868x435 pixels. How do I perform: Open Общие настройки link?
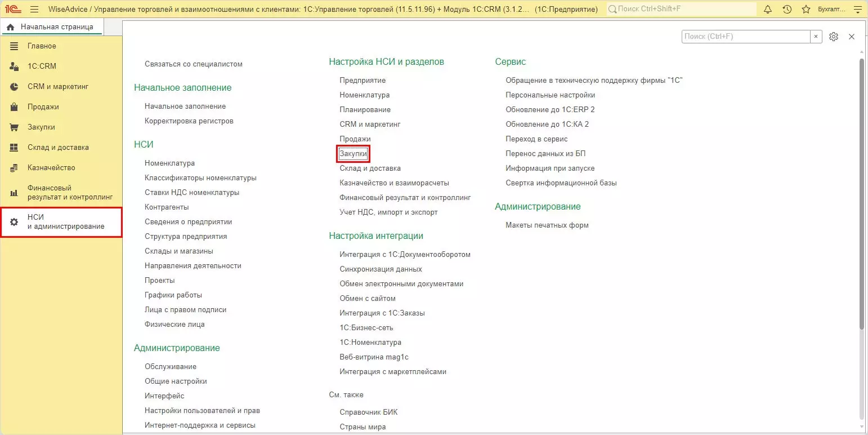176,381
